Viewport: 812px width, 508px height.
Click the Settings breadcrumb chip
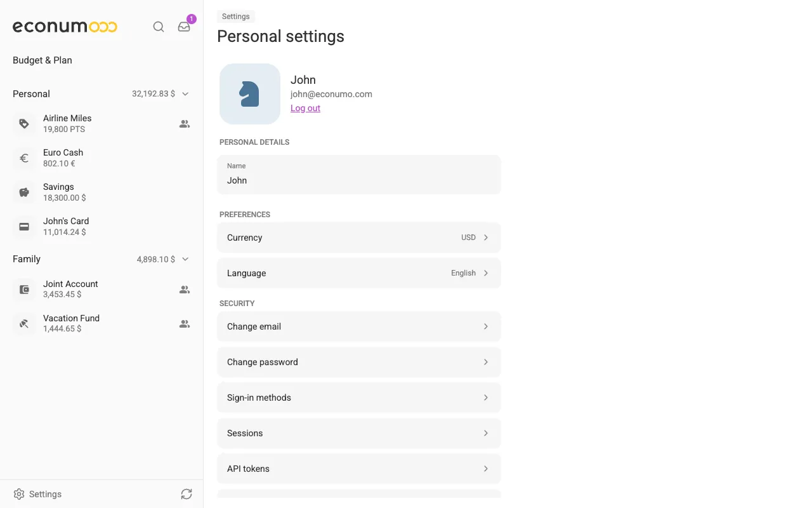click(x=236, y=17)
